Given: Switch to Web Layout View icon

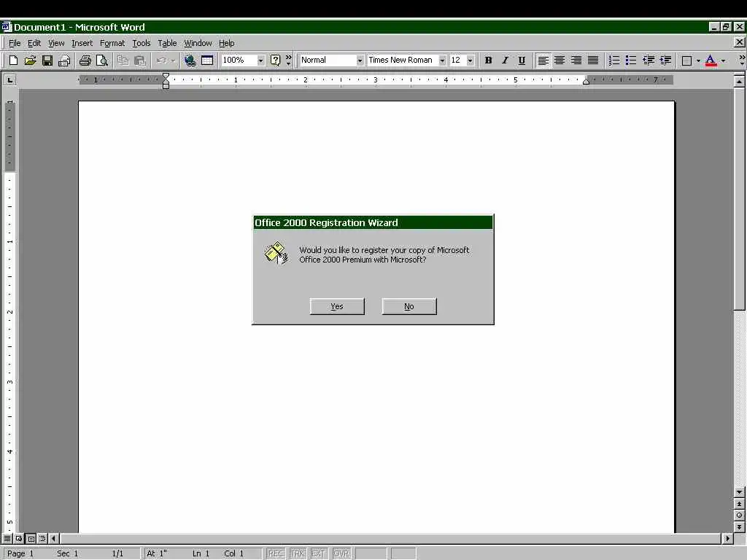Looking at the screenshot, I should coord(18,539).
